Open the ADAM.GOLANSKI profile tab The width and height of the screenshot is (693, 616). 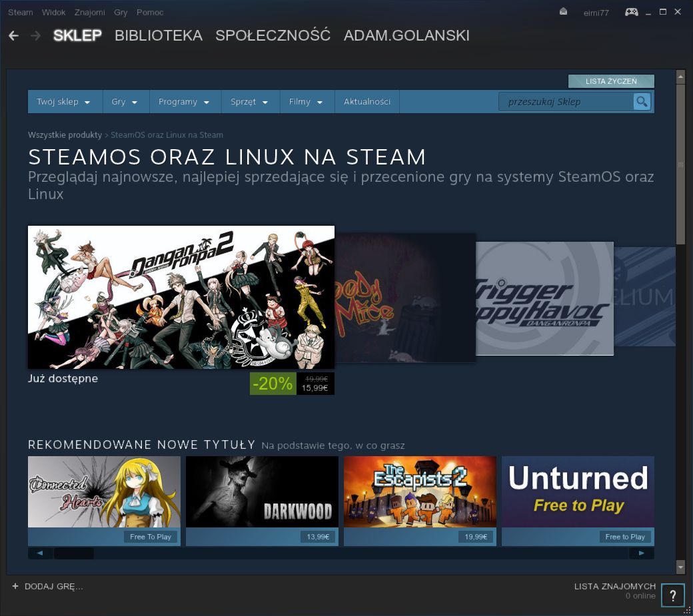point(406,35)
